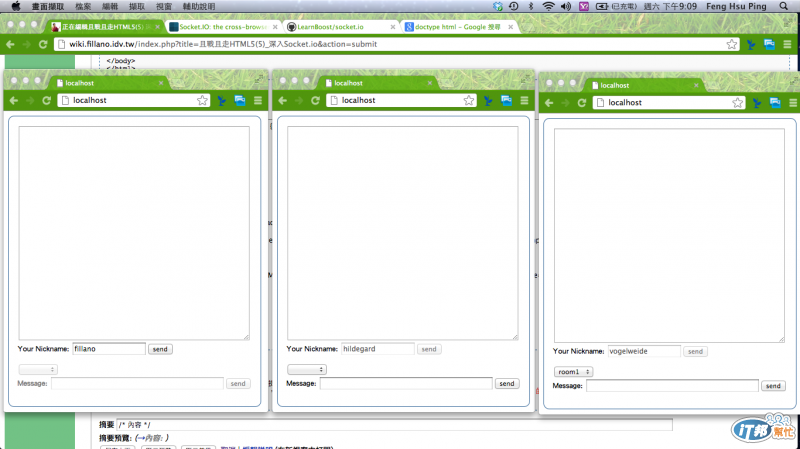This screenshot has height=449, width=800.
Task: Bookmark star in hildegard localhost window
Action: [468, 101]
